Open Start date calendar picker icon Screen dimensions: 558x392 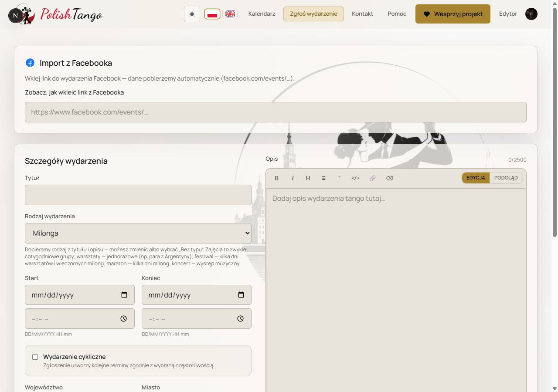point(124,295)
